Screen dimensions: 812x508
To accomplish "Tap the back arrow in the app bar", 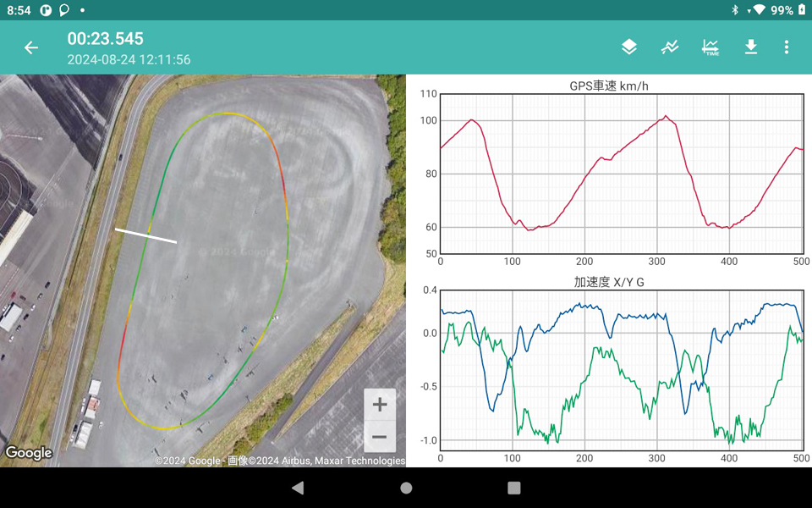I will [31, 47].
